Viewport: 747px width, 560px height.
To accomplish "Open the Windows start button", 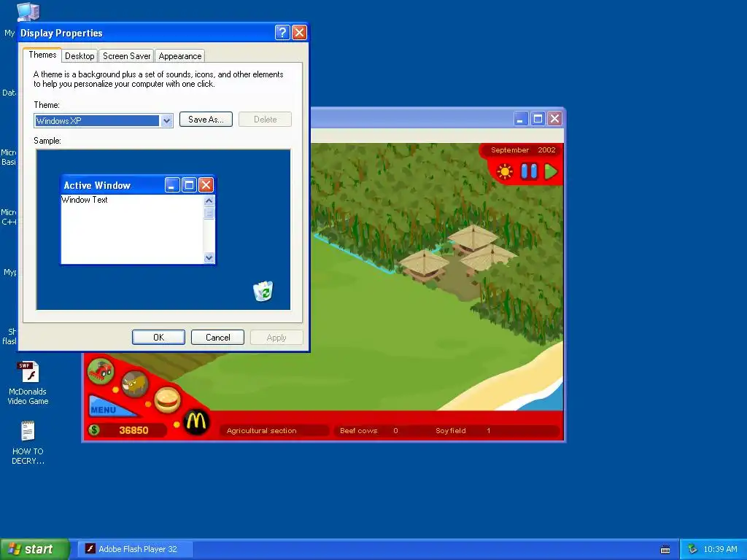I will [x=35, y=549].
